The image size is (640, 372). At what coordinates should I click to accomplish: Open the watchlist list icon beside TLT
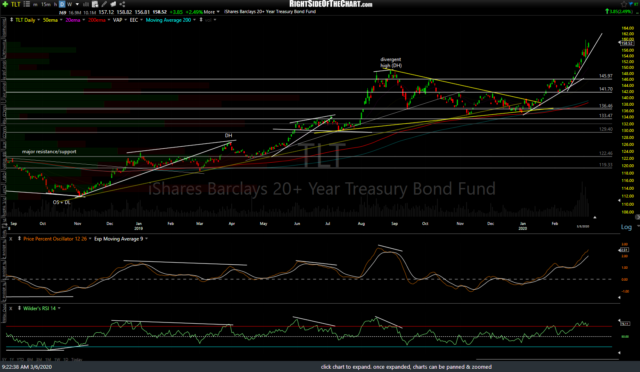coord(27,4)
